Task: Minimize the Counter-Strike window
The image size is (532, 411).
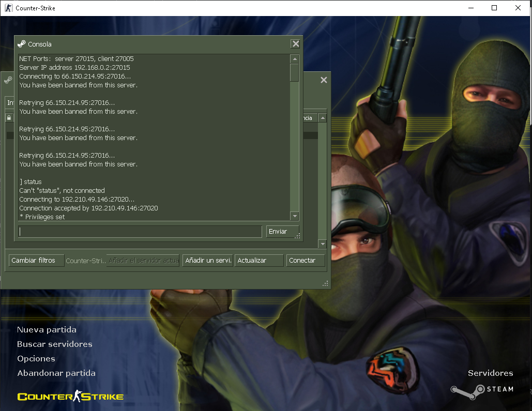Action: tap(471, 8)
